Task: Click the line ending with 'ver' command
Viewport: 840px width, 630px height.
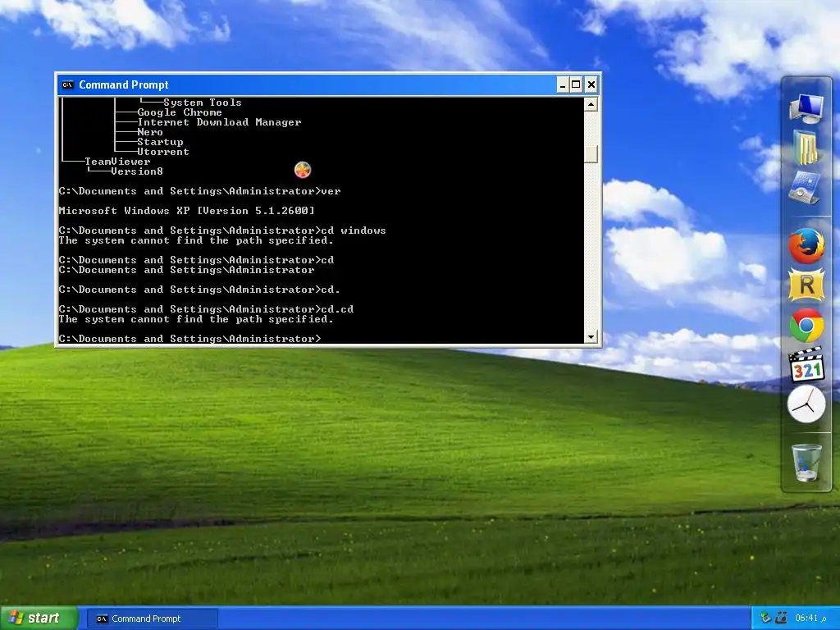Action: [x=200, y=190]
